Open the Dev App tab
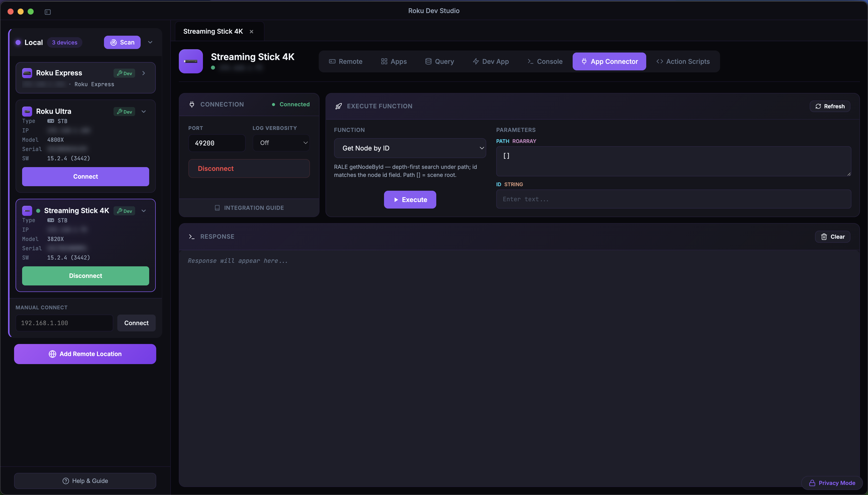This screenshot has width=868, height=495. (x=491, y=62)
